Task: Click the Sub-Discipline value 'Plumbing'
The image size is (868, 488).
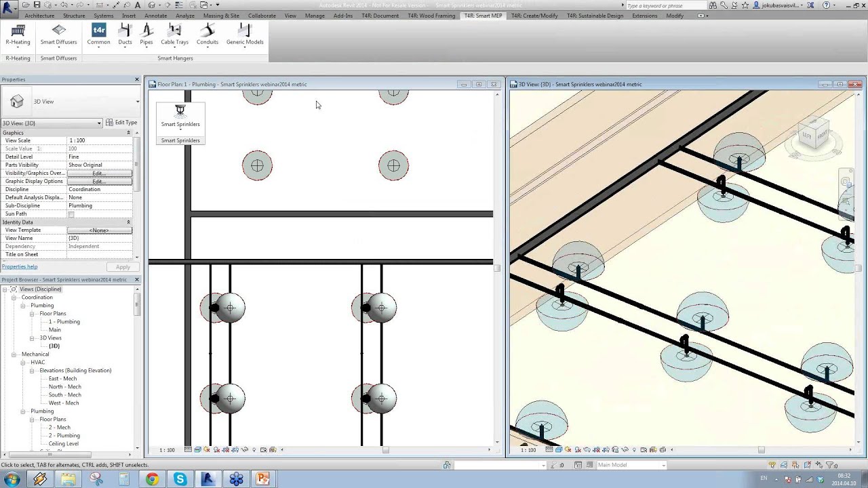Action: click(x=100, y=205)
